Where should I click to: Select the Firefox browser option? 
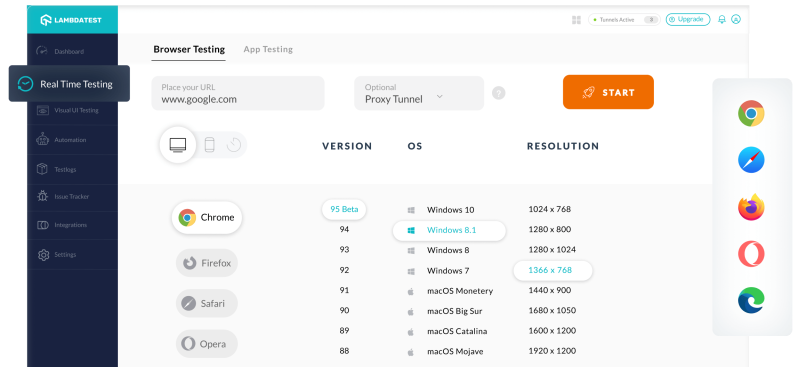[x=207, y=263]
